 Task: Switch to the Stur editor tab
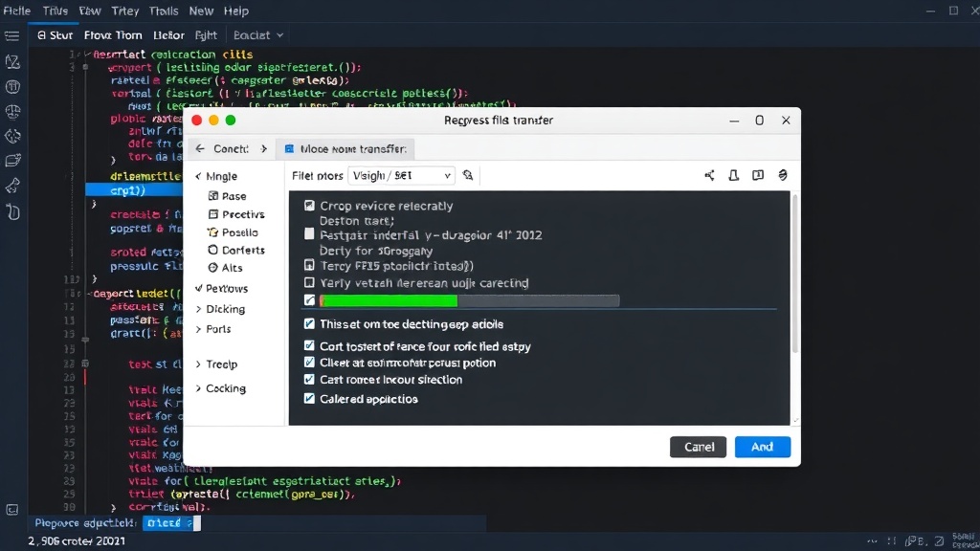point(55,35)
